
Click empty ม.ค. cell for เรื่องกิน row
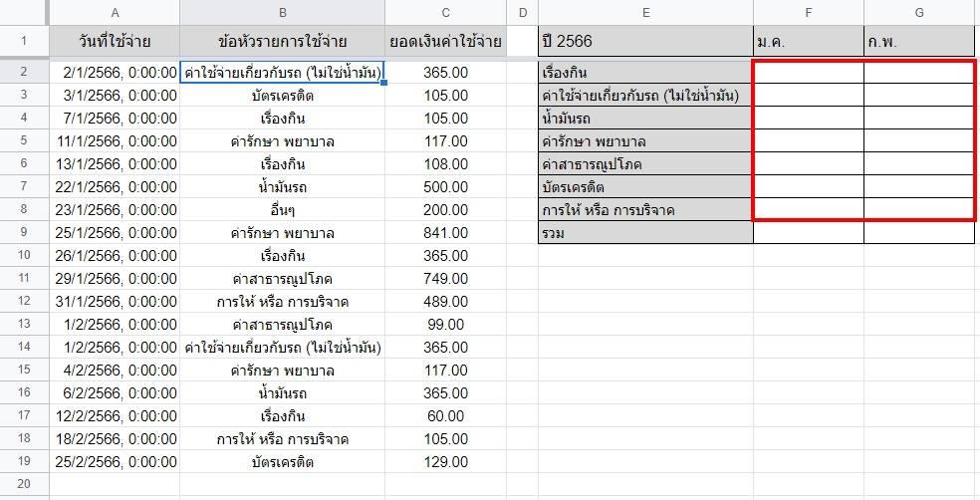pos(809,73)
